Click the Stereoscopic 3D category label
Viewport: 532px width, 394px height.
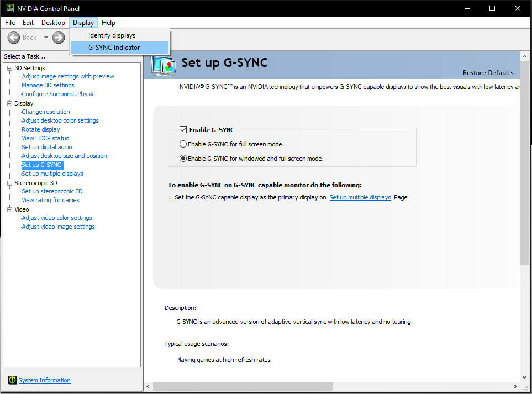[x=35, y=182]
